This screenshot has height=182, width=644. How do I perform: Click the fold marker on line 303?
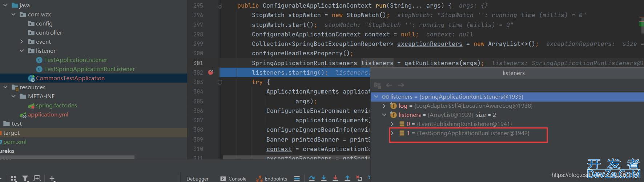tap(220, 82)
